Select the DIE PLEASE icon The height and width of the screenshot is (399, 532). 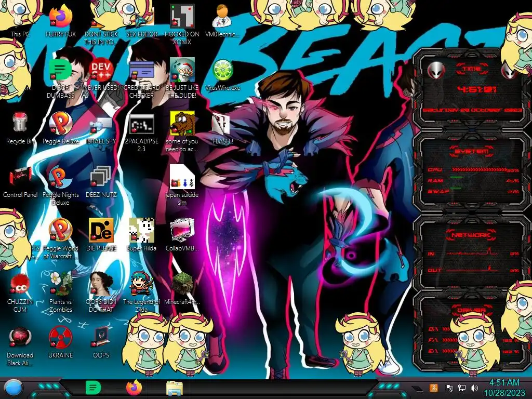(101, 235)
